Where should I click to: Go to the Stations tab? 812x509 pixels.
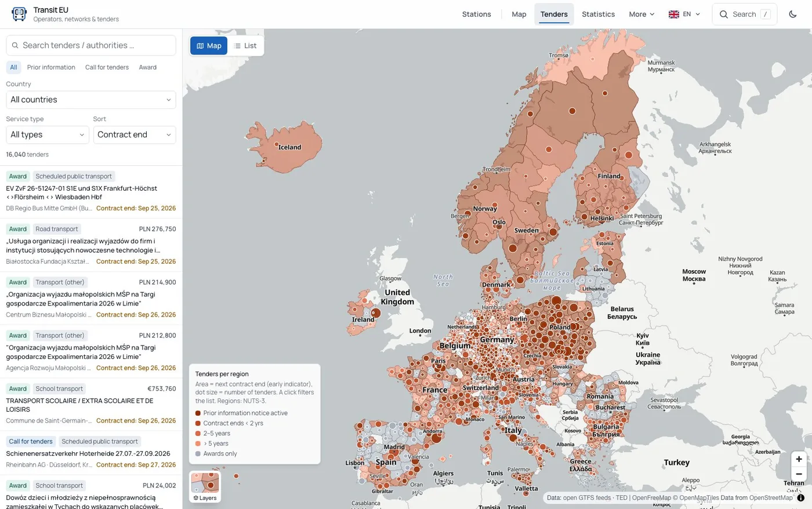477,14
